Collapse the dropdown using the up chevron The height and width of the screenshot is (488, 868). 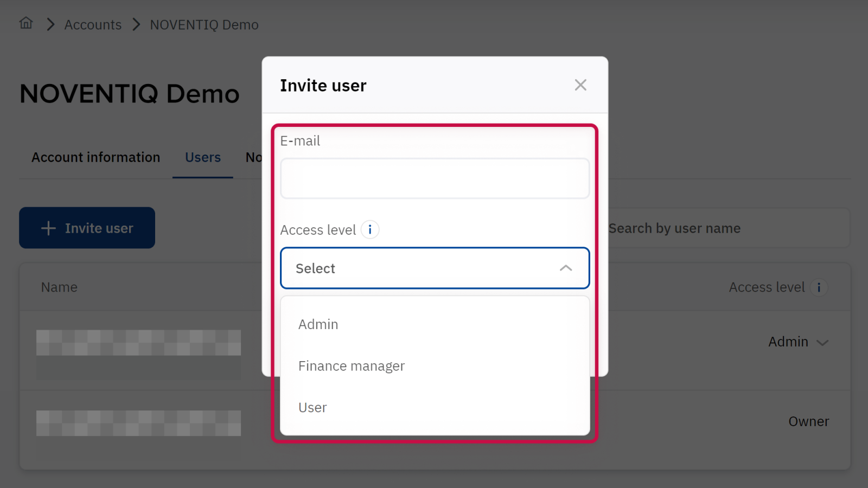pos(565,268)
